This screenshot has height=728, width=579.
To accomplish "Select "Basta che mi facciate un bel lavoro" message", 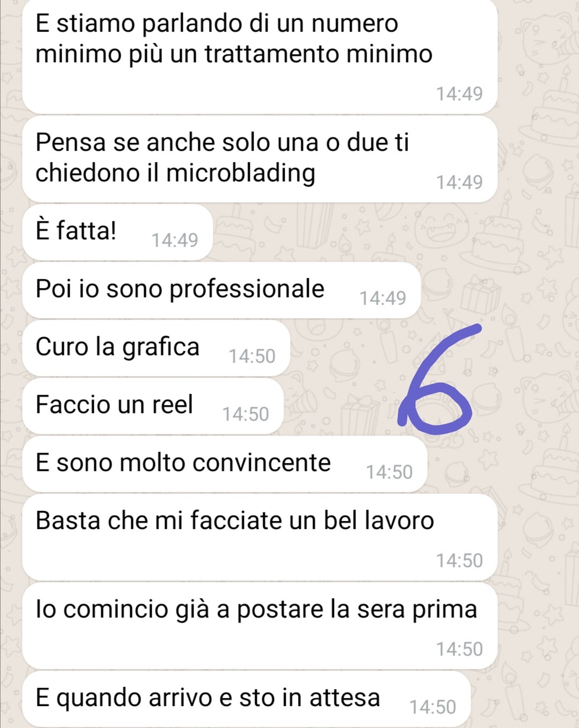I will coord(260,537).
